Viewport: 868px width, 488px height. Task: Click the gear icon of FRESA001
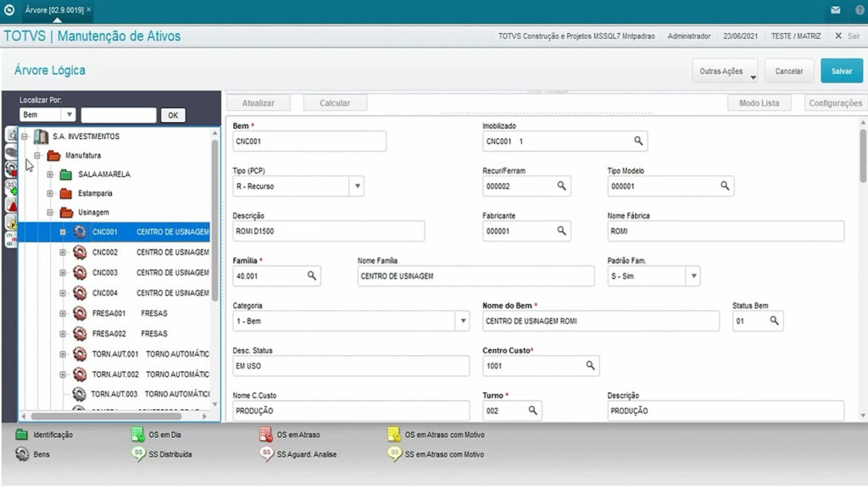click(80, 313)
